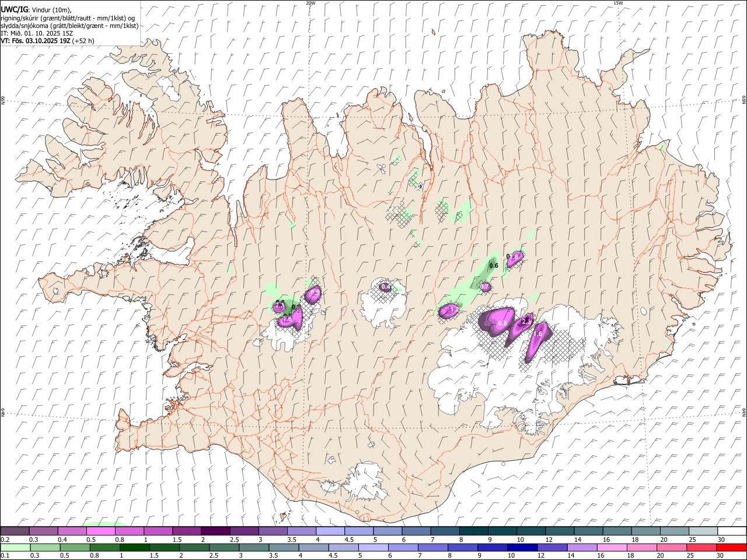Pick the bright pink 0.5–0.8 swatch in purple scale
The height and width of the screenshot is (560, 747).
click(x=100, y=531)
